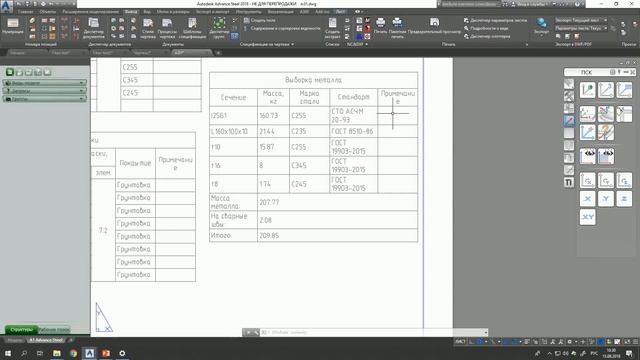Switch to Структуры tab at panel bottom
640x360 pixels.
click(21, 329)
